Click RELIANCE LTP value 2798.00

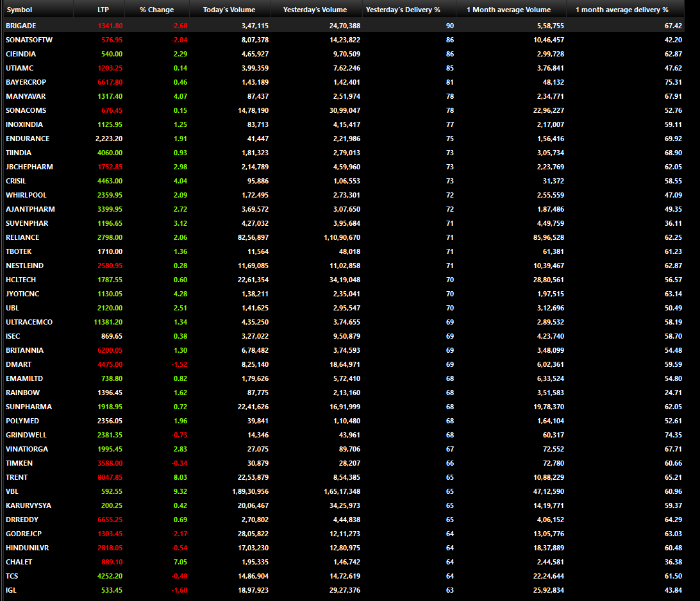(110, 238)
